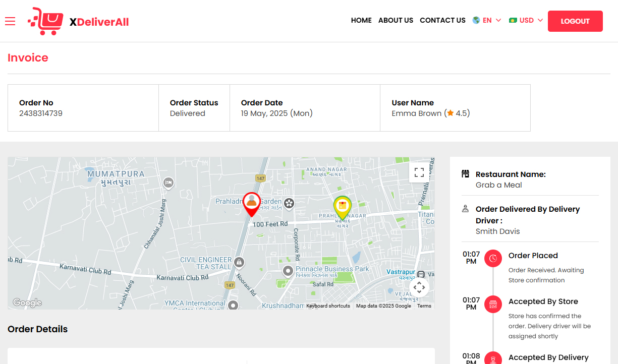Click the yellow restaurant map pin
618x364 pixels.
click(x=343, y=208)
